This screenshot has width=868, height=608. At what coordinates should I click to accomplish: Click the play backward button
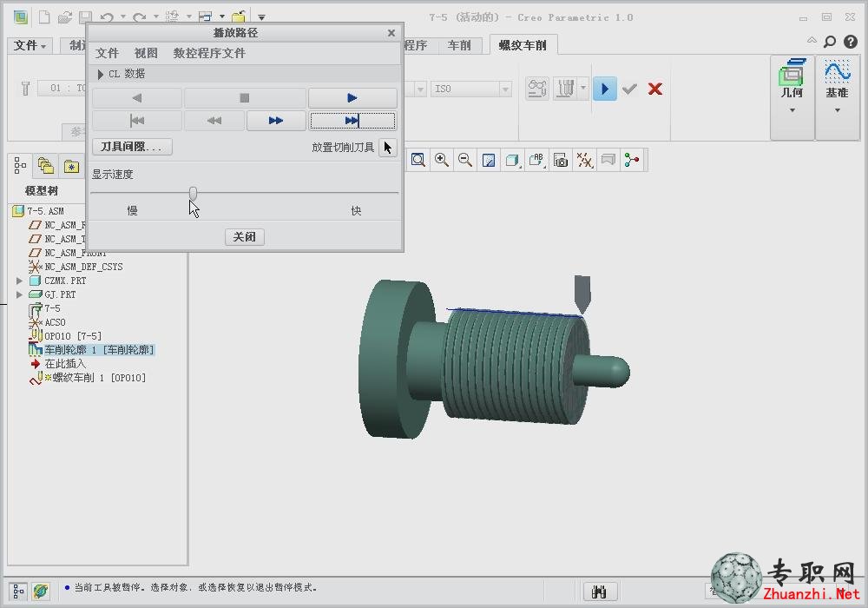137,98
